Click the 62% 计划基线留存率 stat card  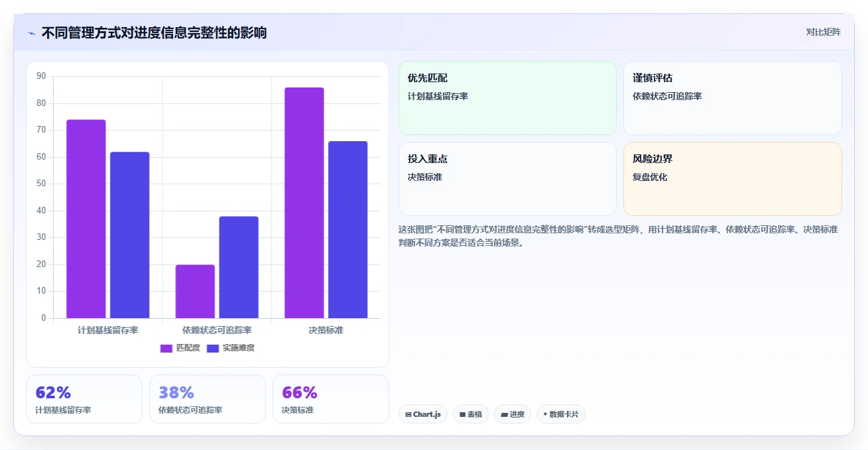click(x=84, y=399)
